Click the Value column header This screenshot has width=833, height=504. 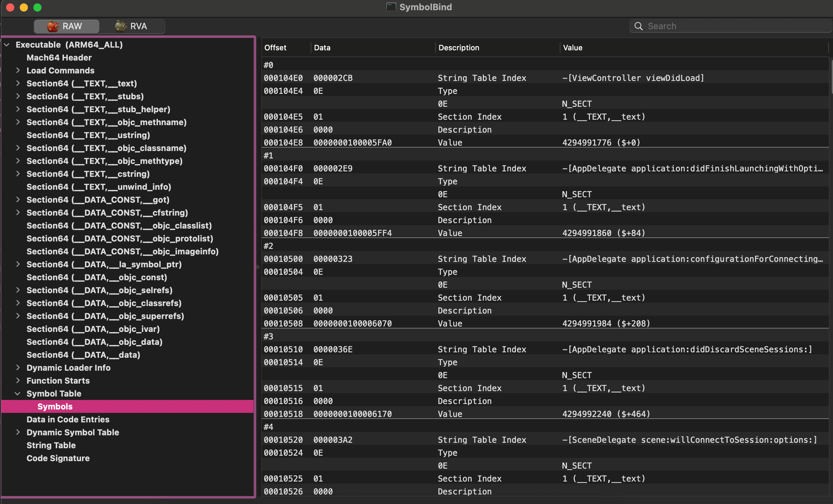pos(694,48)
